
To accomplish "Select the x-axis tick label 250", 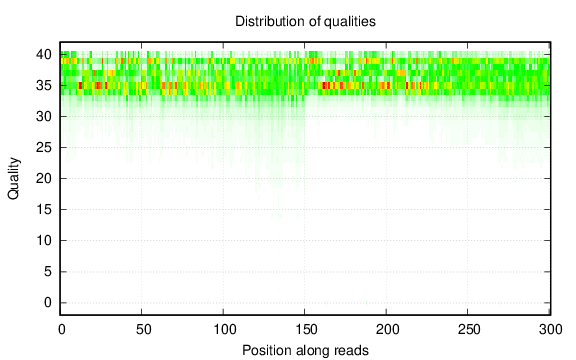I will [x=469, y=330].
